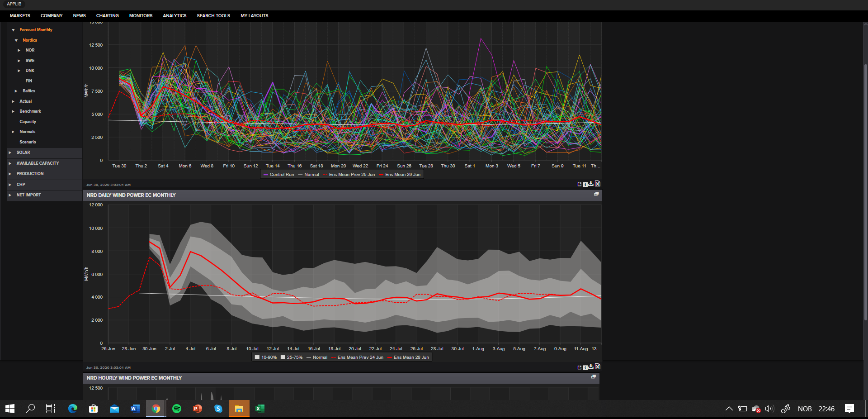This screenshot has height=419, width=868.
Task: Open the CHARTING menu
Action: [x=108, y=16]
